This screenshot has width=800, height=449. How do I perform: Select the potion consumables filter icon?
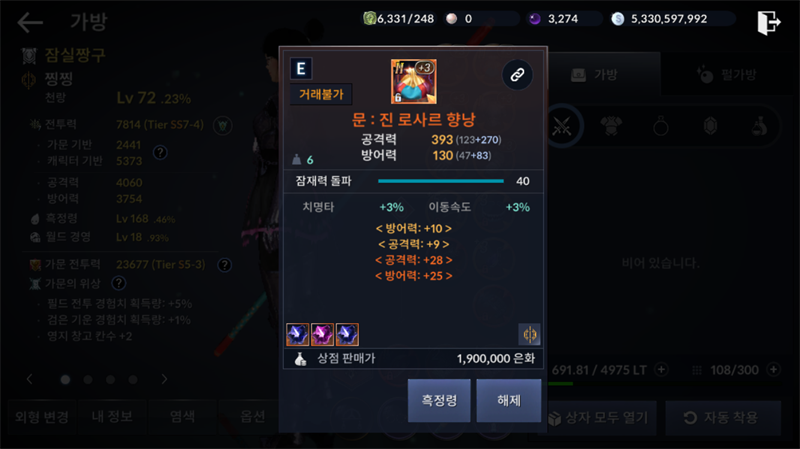point(760,126)
